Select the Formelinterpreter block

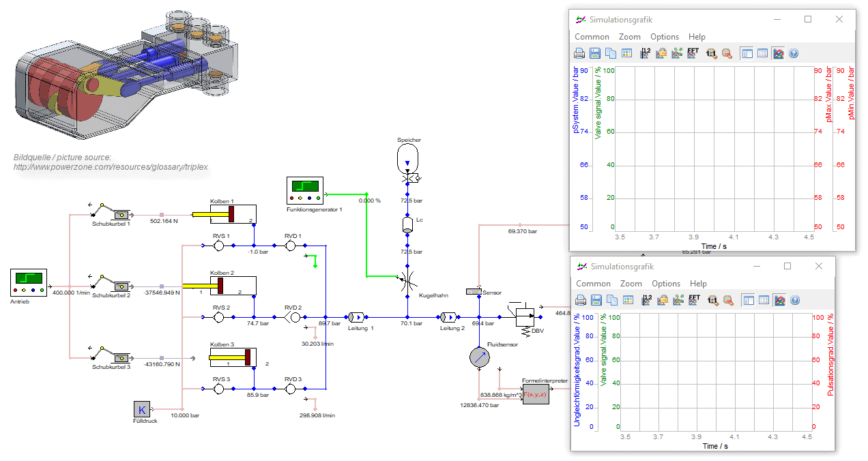(x=536, y=394)
